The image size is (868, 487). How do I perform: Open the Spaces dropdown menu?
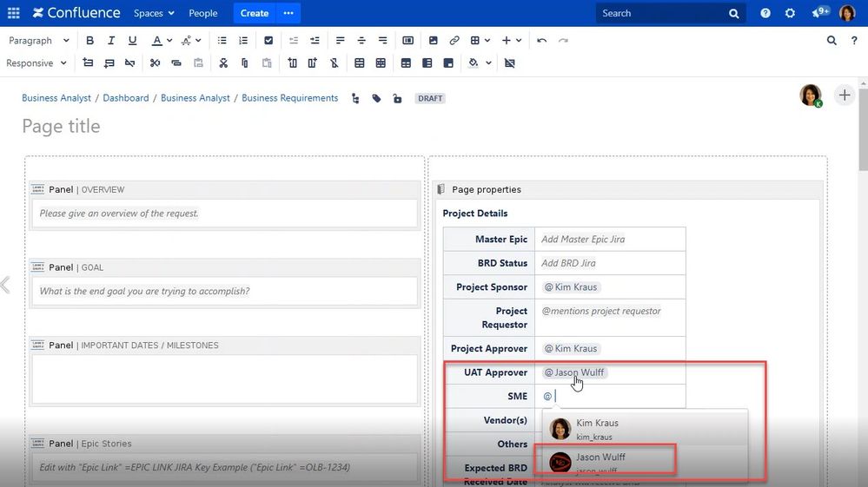154,13
